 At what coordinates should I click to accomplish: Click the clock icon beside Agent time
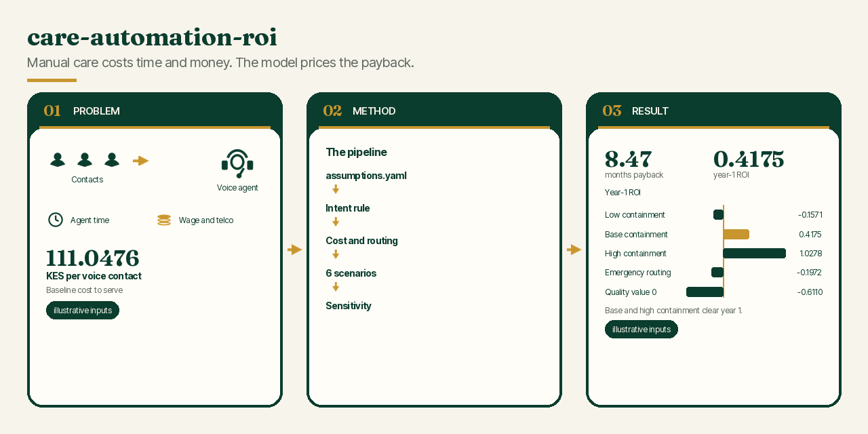click(56, 220)
